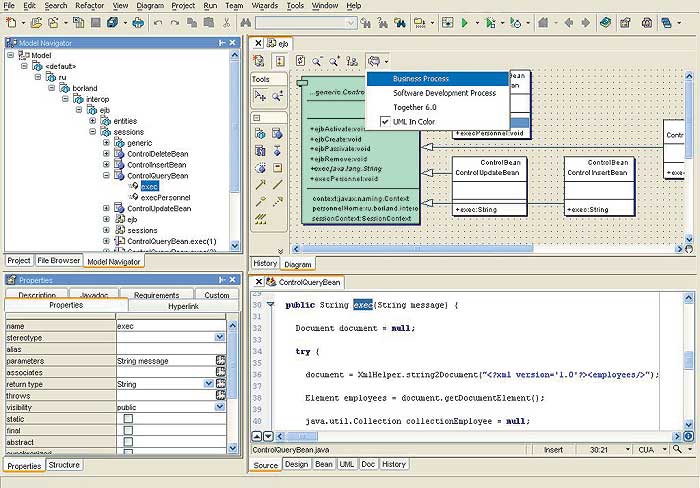Switch to the File Browser tab
This screenshot has height=488, width=700.
(x=58, y=260)
